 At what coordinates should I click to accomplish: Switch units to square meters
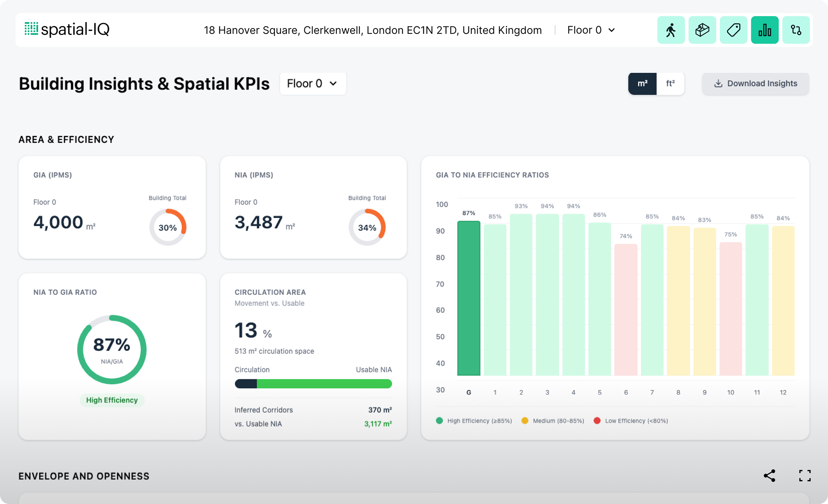pos(642,83)
